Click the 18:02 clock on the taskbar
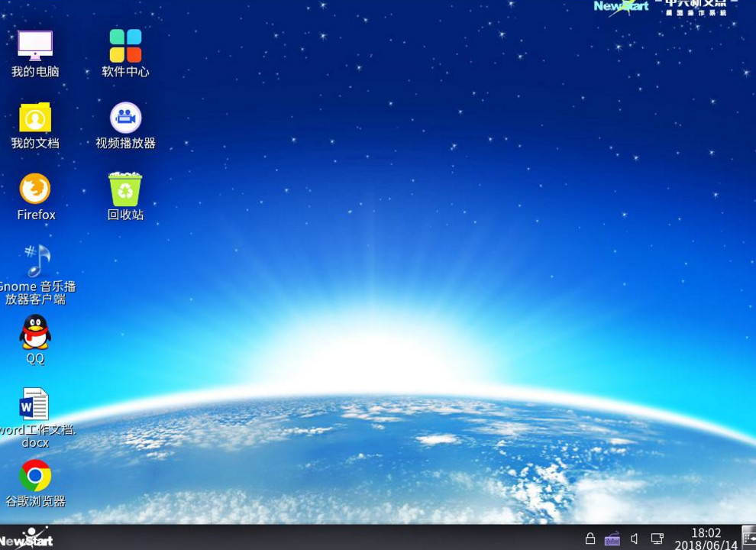The image size is (756, 550). [x=706, y=533]
